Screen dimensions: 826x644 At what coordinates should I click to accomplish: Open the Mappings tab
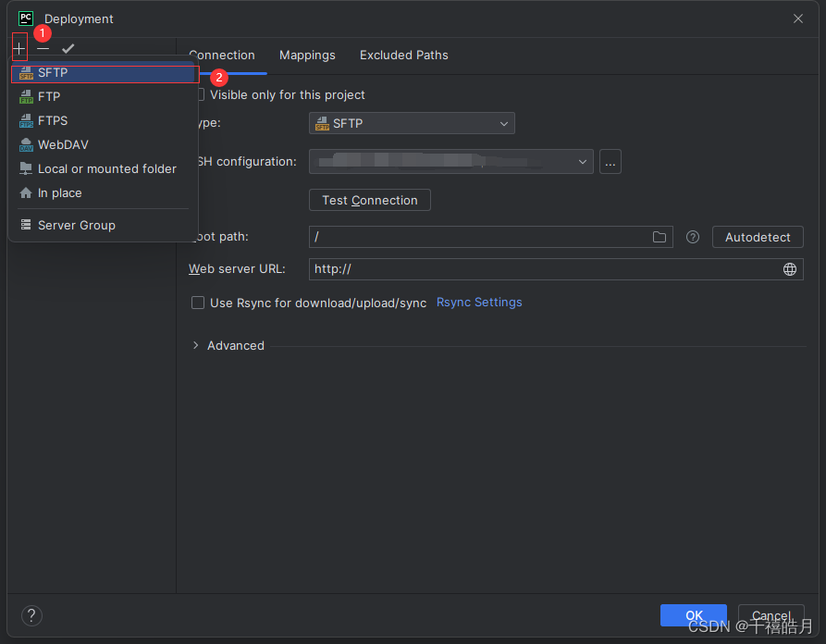[307, 56]
